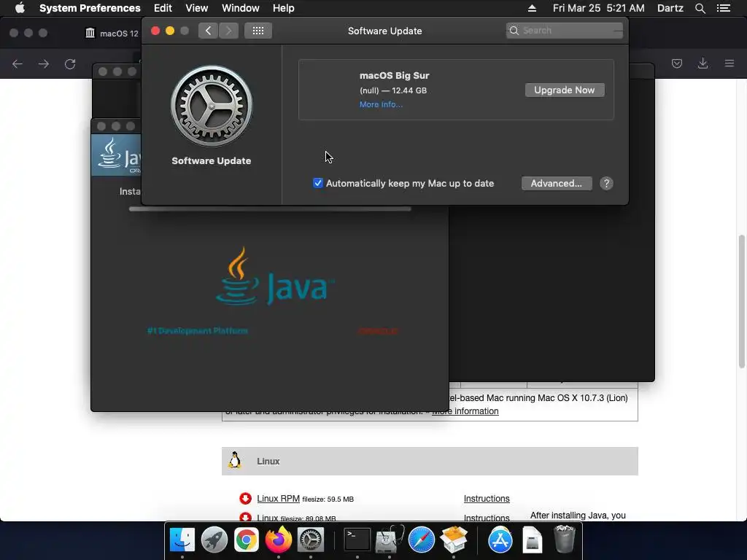Image resolution: width=747 pixels, height=560 pixels.
Task: Click the Upgrade Now button
Action: [x=565, y=90]
